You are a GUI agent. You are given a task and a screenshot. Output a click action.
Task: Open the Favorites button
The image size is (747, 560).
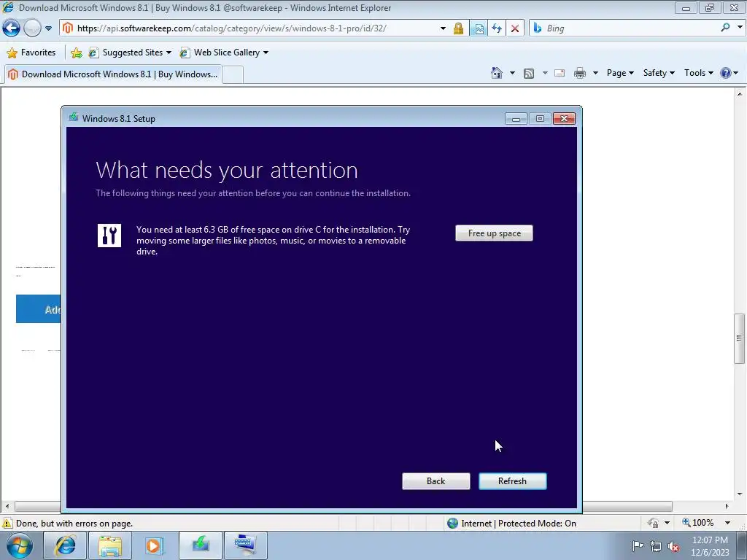(x=31, y=52)
